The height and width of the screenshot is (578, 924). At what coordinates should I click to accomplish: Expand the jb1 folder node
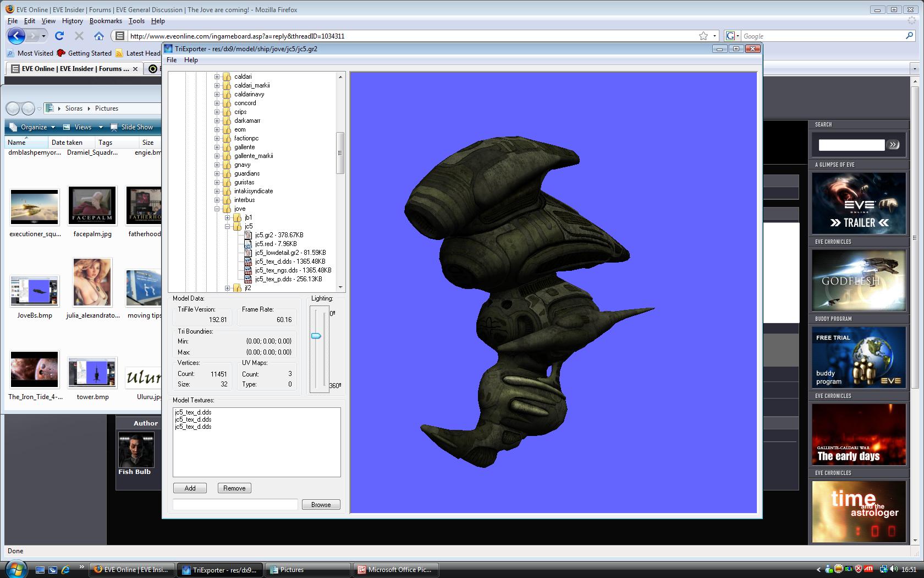point(228,217)
